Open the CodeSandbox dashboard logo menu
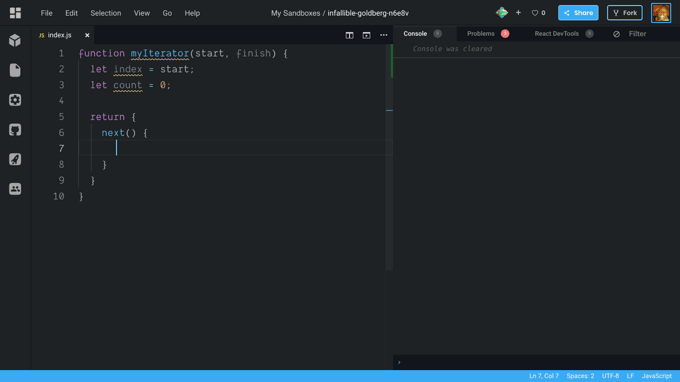680x382 pixels. (x=15, y=13)
